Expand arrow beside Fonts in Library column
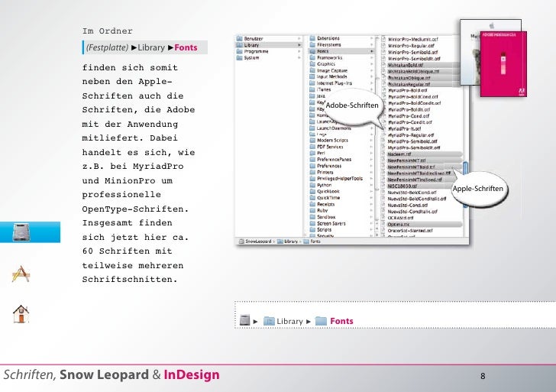The width and height of the screenshot is (556, 392). [372, 51]
